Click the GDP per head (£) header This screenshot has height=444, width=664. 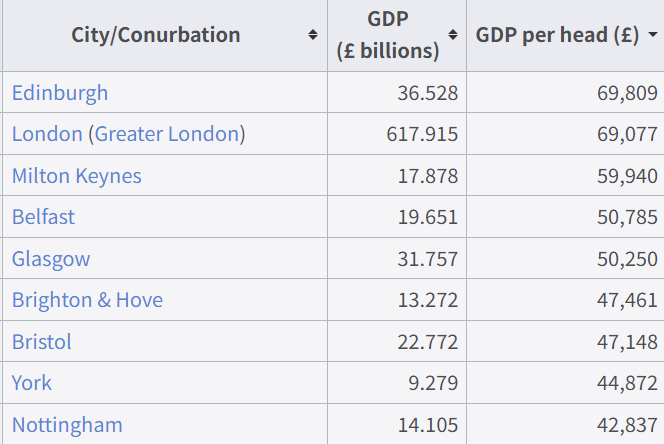[x=565, y=36]
